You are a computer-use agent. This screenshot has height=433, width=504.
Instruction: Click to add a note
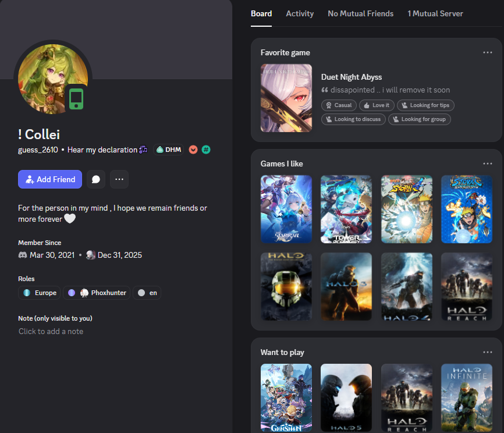coord(51,331)
